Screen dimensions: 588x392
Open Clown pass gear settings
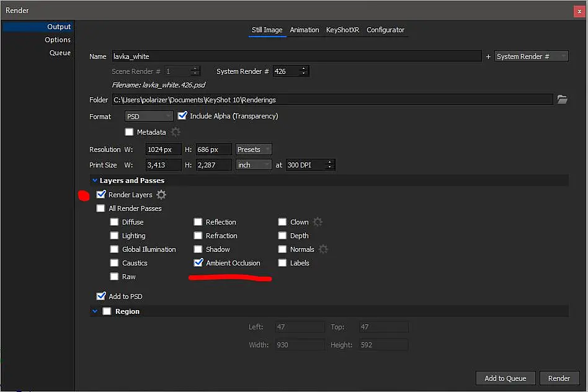tap(318, 222)
